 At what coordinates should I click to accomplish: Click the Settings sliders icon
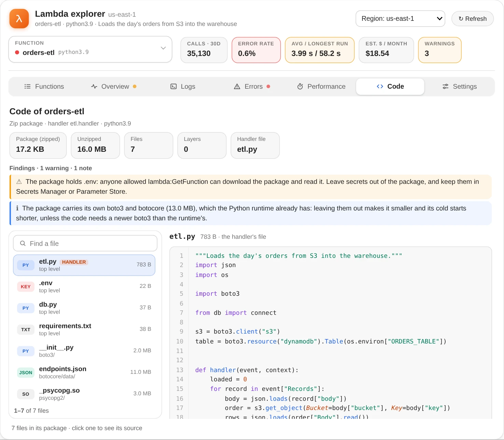tap(445, 87)
